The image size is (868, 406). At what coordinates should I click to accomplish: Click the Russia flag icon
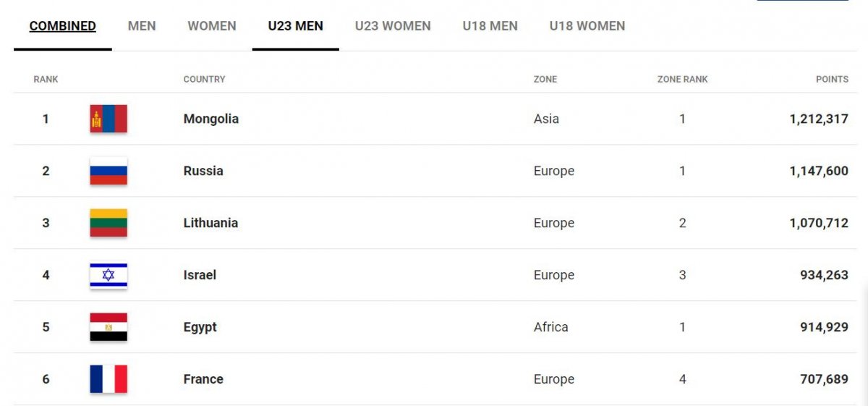pyautogui.click(x=109, y=171)
